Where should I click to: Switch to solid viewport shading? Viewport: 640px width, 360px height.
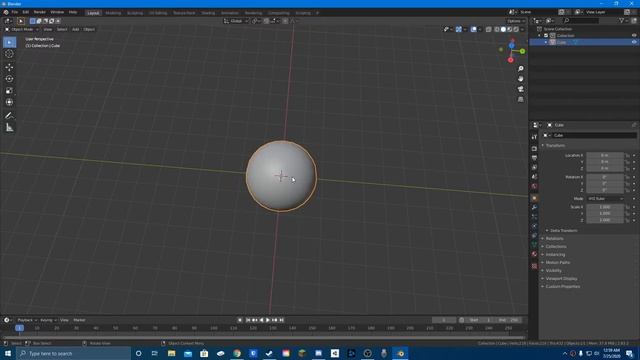pyautogui.click(x=503, y=29)
